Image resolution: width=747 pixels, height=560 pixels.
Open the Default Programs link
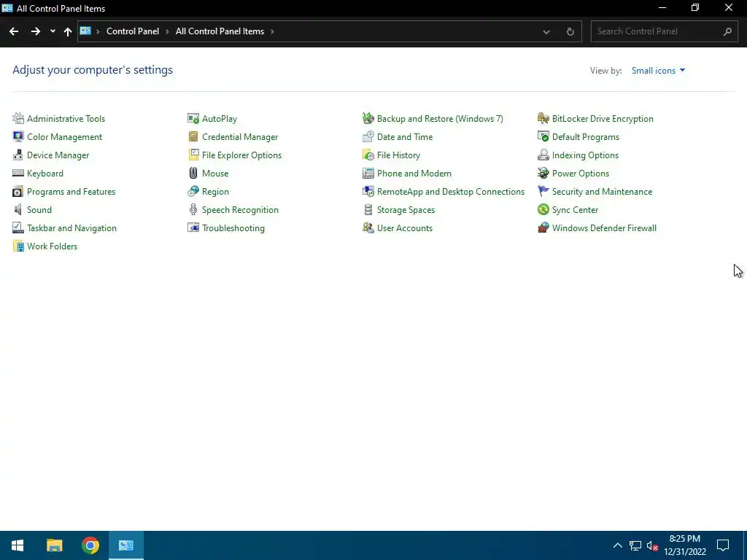pos(586,136)
